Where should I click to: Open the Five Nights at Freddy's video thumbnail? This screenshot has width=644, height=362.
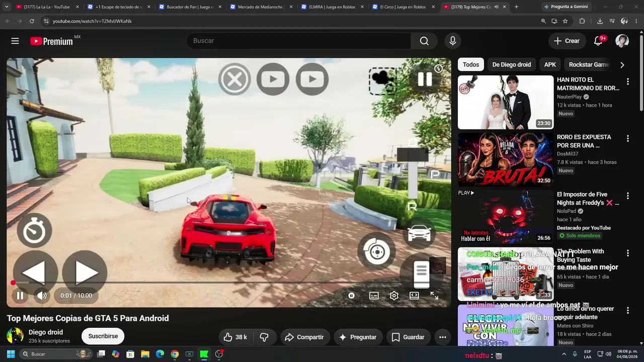coord(506,217)
